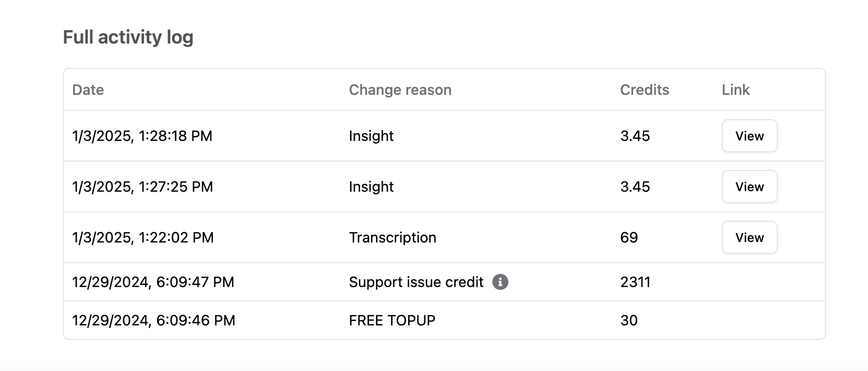The width and height of the screenshot is (868, 371).
Task: Open View for the 1:28:18 PM Insight entry
Action: point(749,136)
